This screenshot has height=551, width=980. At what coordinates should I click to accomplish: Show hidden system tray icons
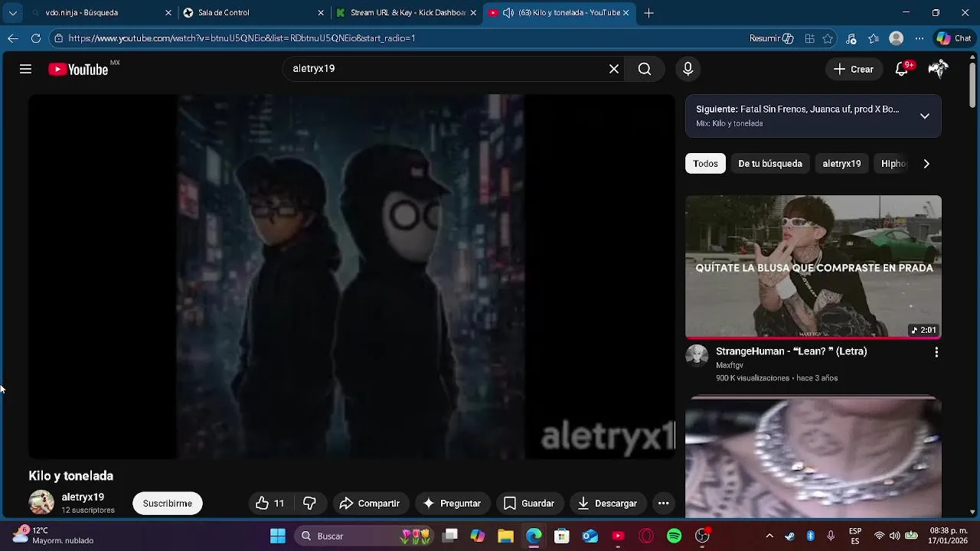tap(769, 536)
